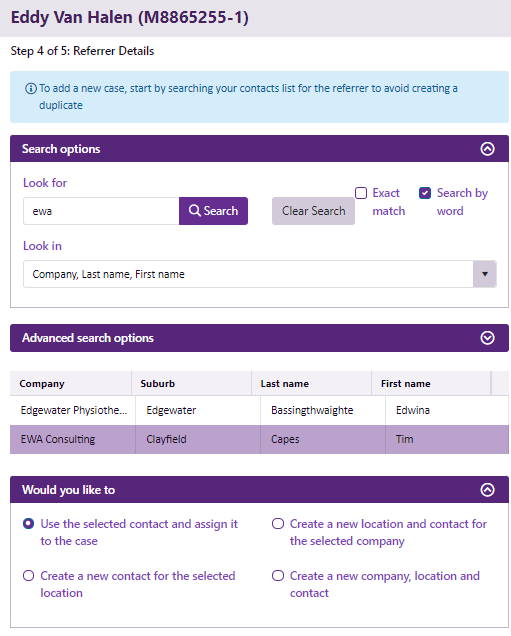Click the Clear Search button
511x636 pixels.
(x=313, y=211)
